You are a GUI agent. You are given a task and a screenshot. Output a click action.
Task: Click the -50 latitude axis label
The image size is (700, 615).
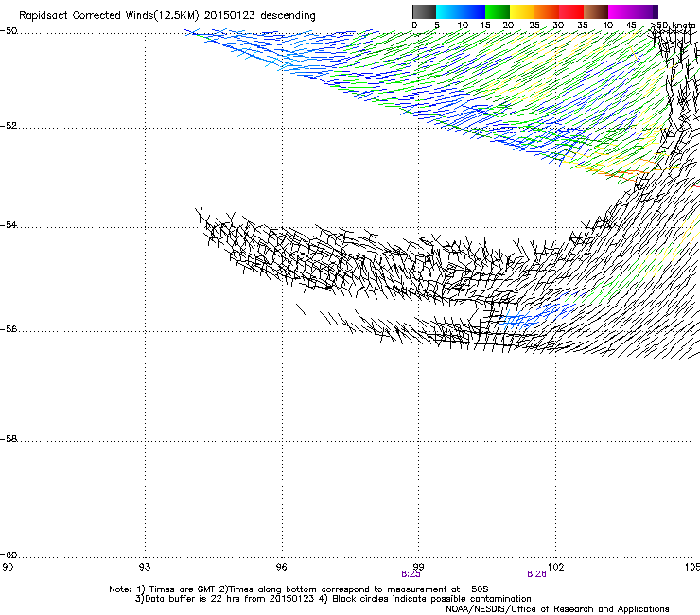click(x=9, y=31)
